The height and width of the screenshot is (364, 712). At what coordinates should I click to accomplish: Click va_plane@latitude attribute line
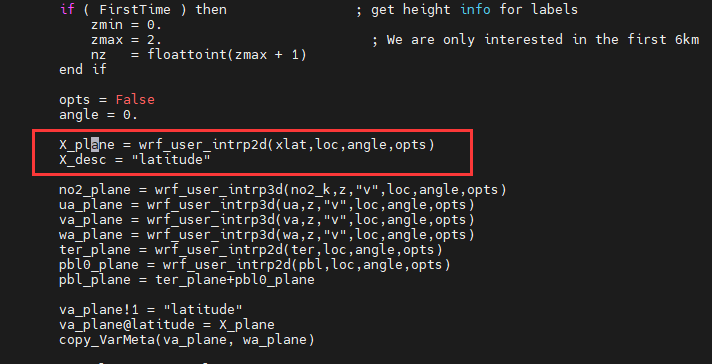pyautogui.click(x=167, y=325)
